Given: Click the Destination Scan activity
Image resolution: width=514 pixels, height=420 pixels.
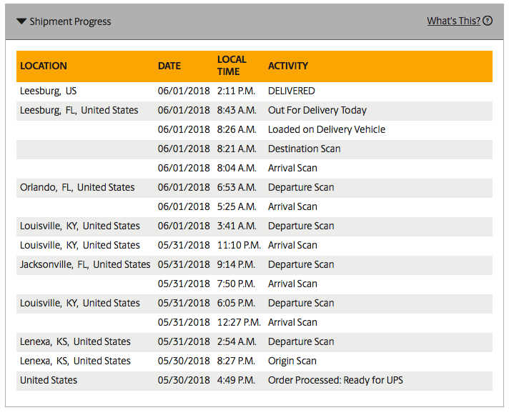Looking at the screenshot, I should (x=305, y=149).
